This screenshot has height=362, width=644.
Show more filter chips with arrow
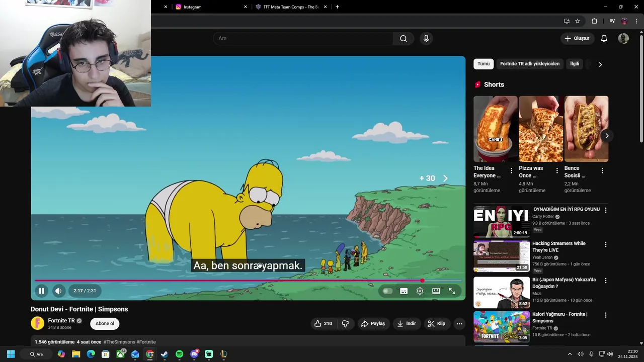click(x=600, y=64)
